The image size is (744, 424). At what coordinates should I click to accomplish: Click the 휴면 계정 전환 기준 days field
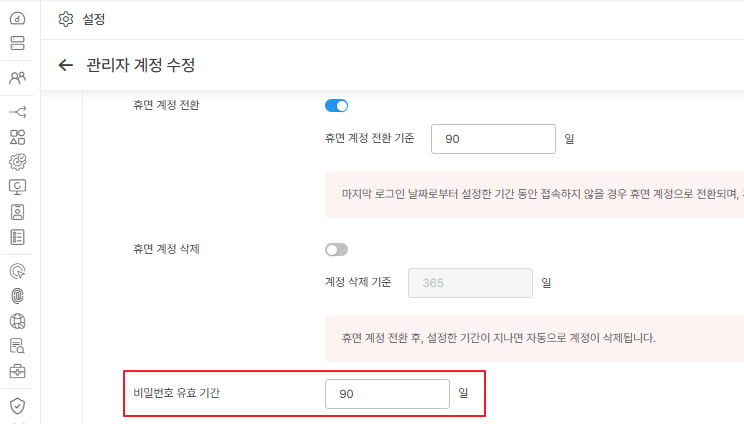coord(493,139)
